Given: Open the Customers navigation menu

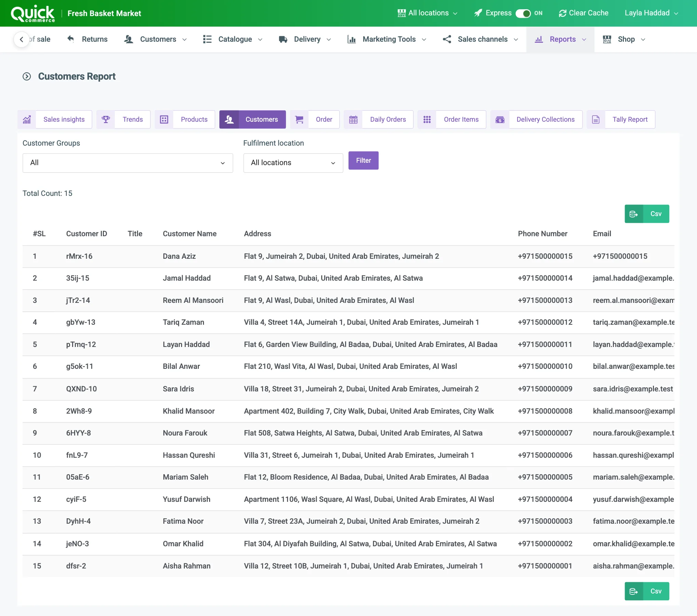Looking at the screenshot, I should 155,39.
